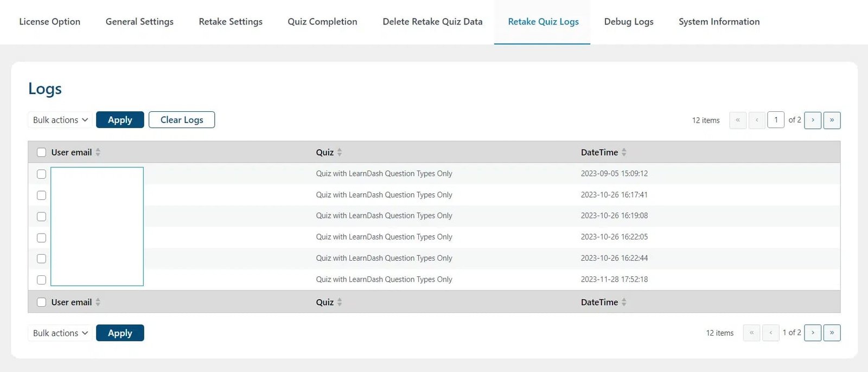Check the row dated 2023-10-26 16:17:41
Viewport: 868px width, 372px height.
(x=41, y=196)
